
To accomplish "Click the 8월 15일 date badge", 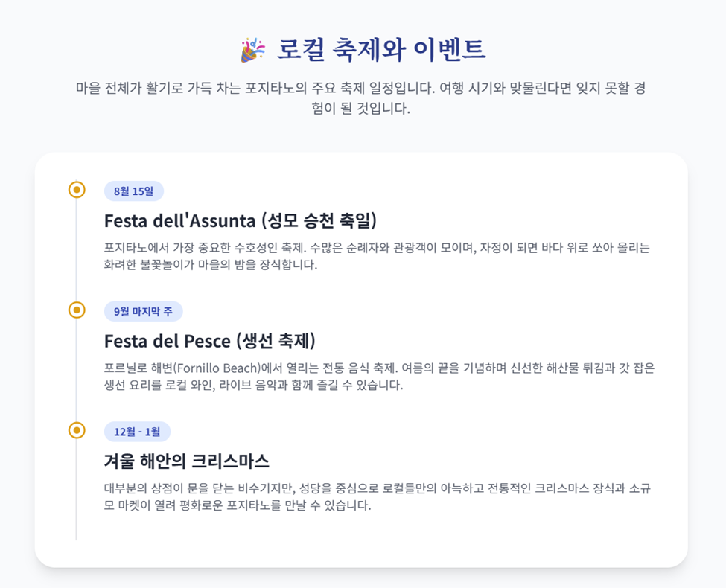I will [134, 191].
